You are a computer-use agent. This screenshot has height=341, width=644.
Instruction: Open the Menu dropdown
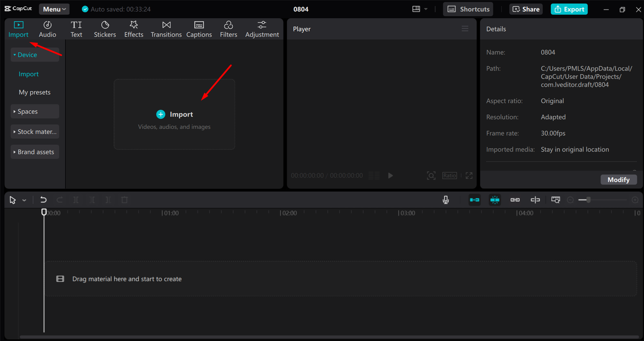[54, 9]
